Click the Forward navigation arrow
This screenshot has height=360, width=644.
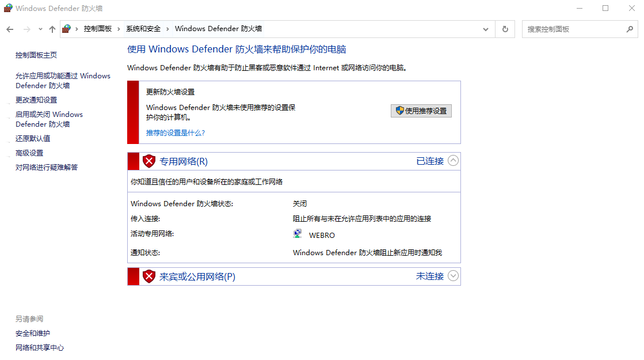pyautogui.click(x=27, y=29)
